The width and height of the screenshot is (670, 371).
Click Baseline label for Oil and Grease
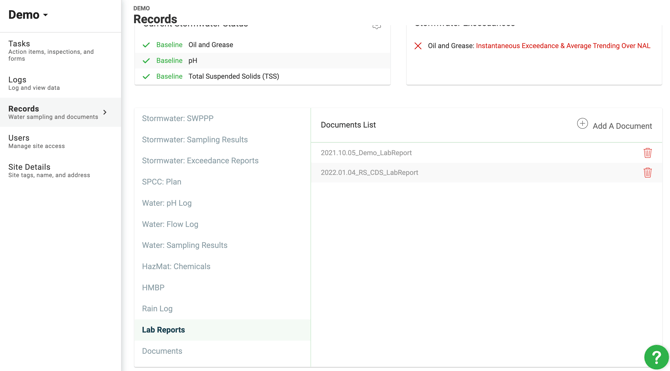(x=169, y=45)
